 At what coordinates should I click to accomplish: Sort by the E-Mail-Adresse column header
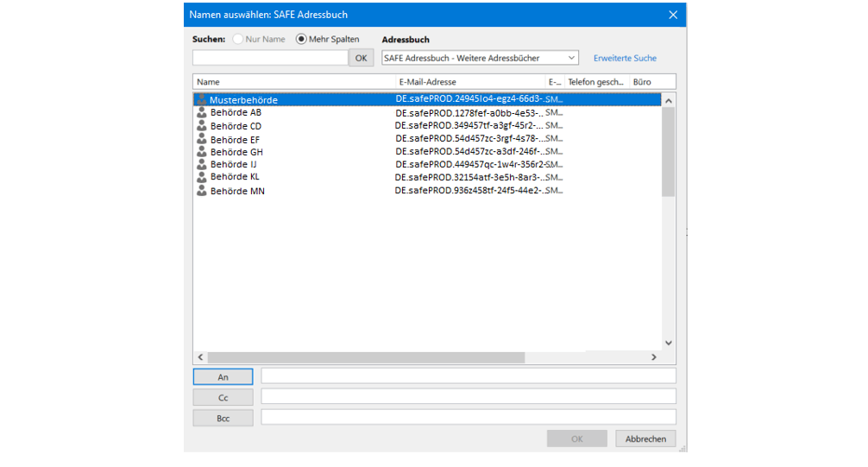(469, 82)
